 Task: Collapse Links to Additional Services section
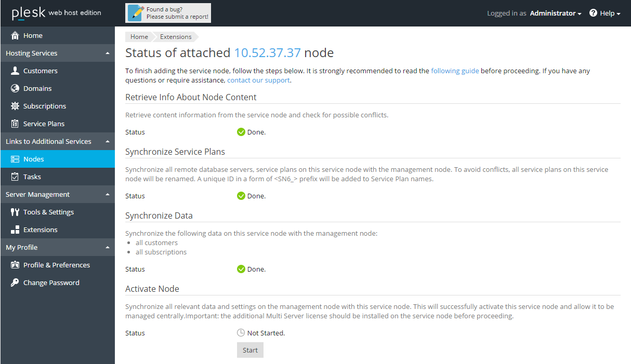point(107,142)
